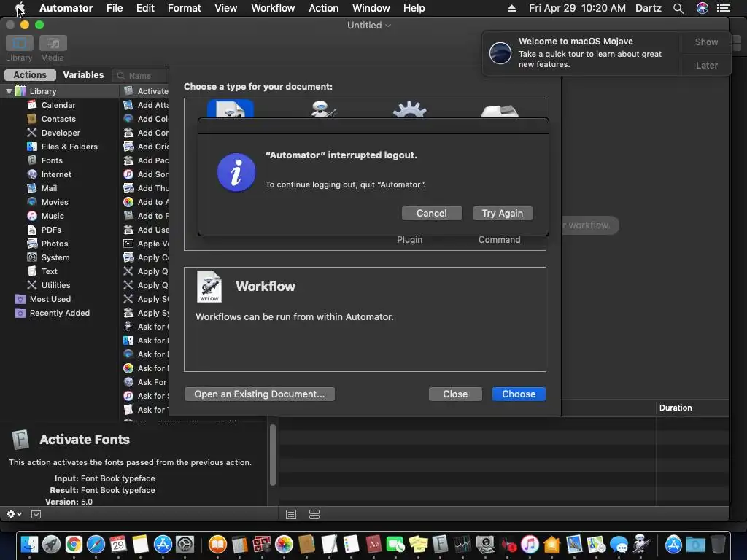Open the Format menu
Viewport: 747px width, 560px height.
[185, 8]
